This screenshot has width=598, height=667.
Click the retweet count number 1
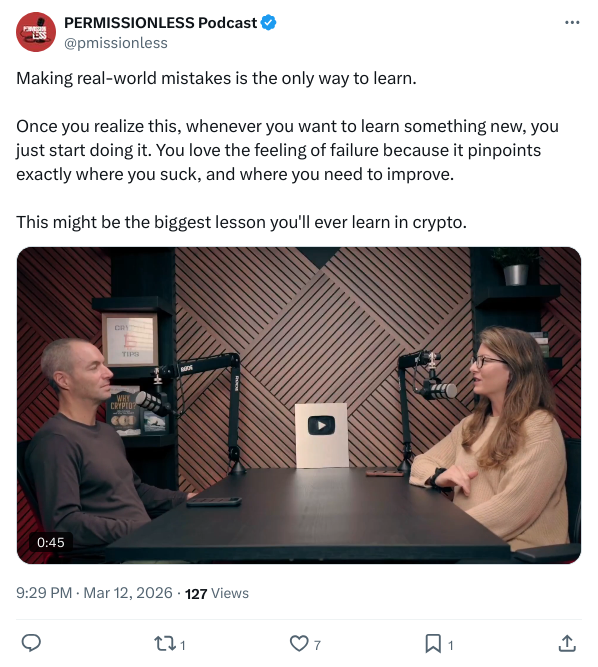(x=182, y=645)
